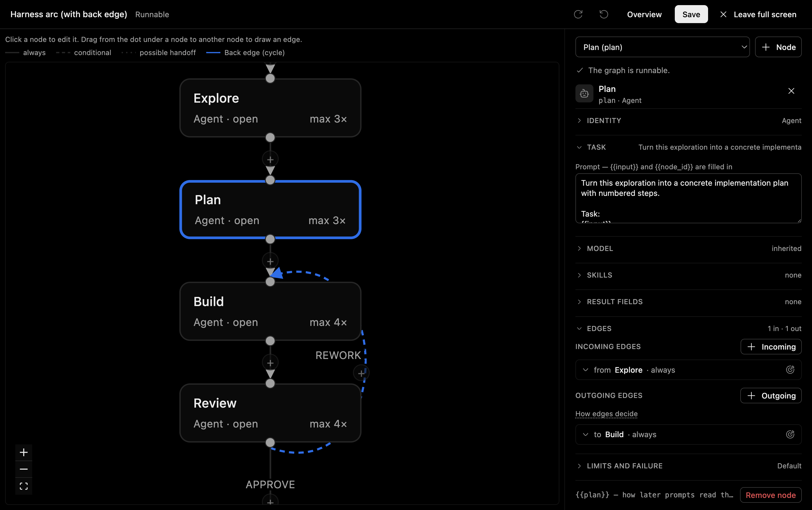
Task: Leave full screen mode
Action: tap(758, 14)
